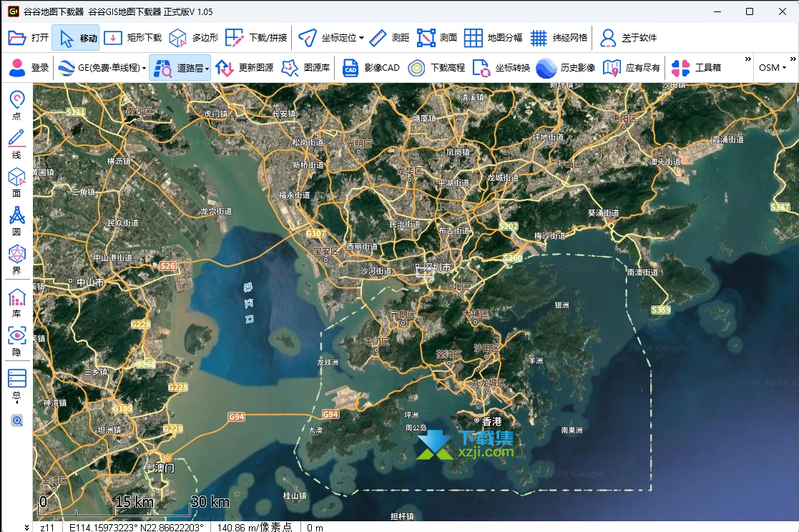Select the 线 line drawing tool
The height and width of the screenshot is (532, 799).
click(17, 144)
